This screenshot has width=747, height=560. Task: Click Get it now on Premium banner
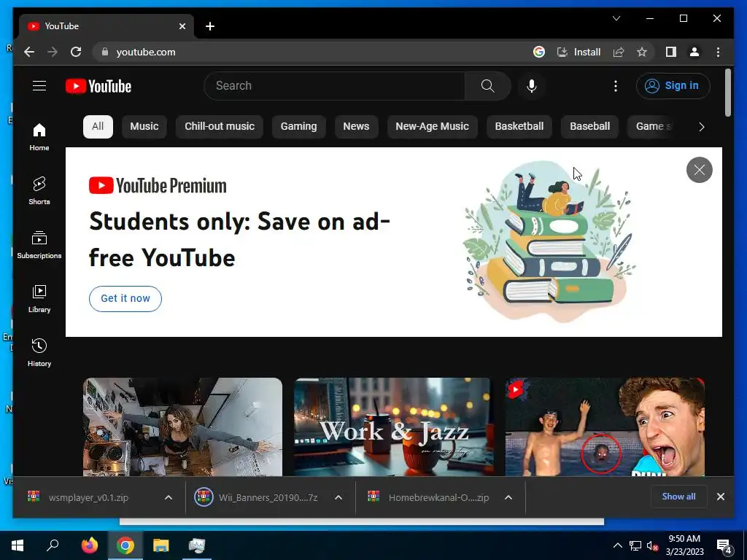coord(125,298)
